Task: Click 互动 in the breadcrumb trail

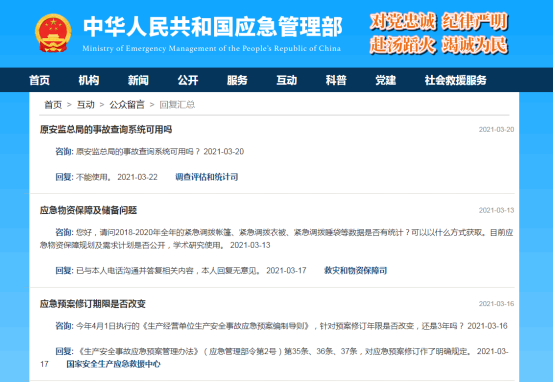Action: [x=86, y=105]
